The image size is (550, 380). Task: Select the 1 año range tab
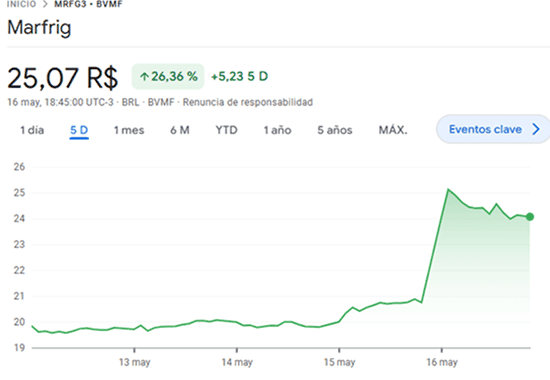click(277, 130)
